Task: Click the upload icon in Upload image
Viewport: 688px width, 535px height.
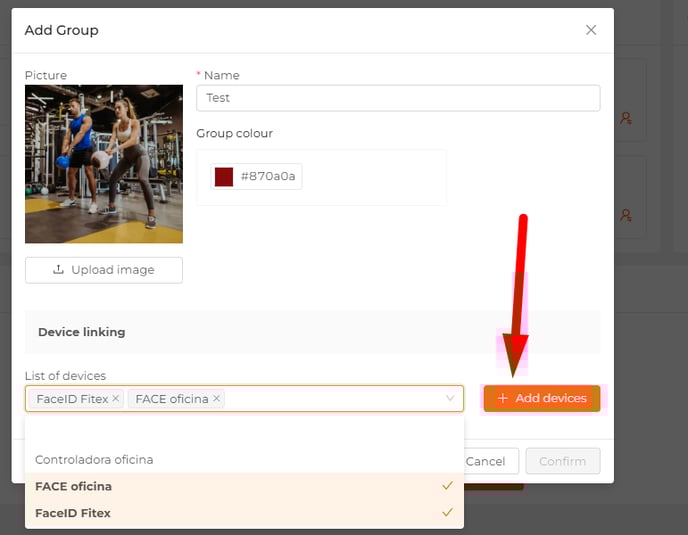Action: point(58,269)
